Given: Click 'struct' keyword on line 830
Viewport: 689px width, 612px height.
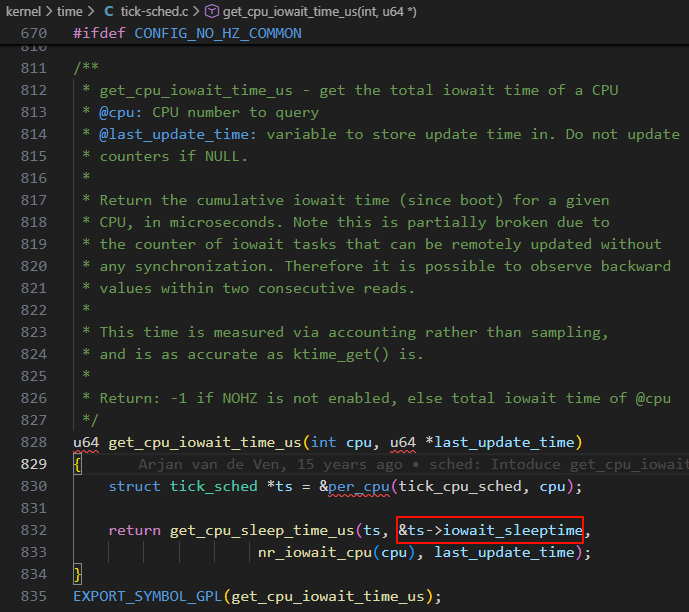Looking at the screenshot, I should click(x=134, y=486).
